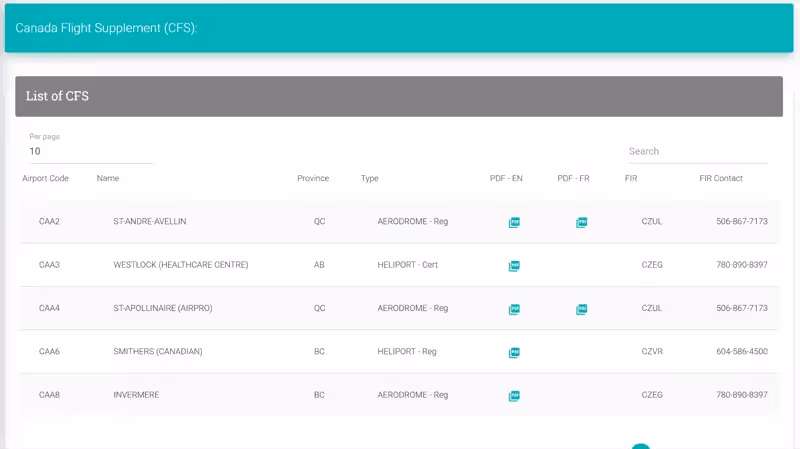
Task: Select the CAA2 airport code row
Action: (x=49, y=222)
